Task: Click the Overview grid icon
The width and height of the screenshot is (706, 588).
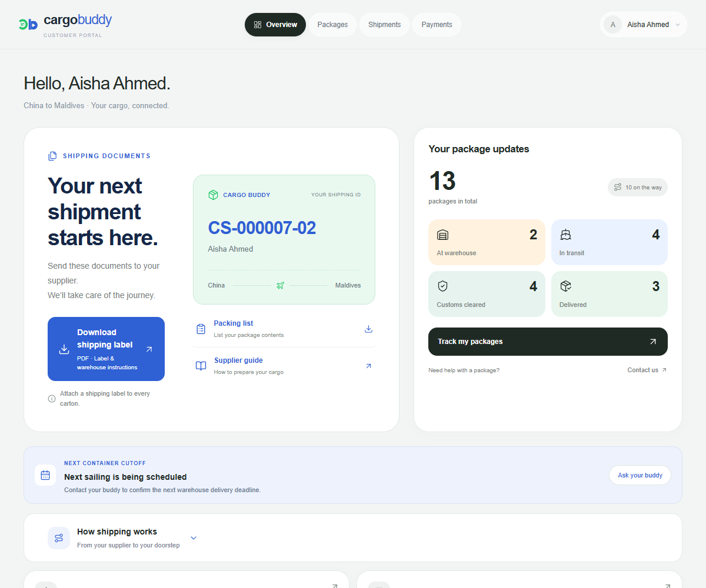Action: (258, 25)
